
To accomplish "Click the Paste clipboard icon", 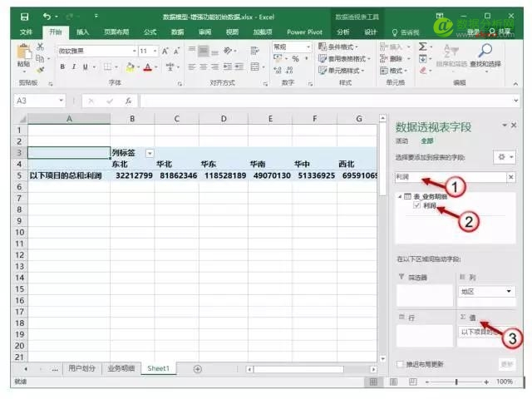I will (23, 52).
